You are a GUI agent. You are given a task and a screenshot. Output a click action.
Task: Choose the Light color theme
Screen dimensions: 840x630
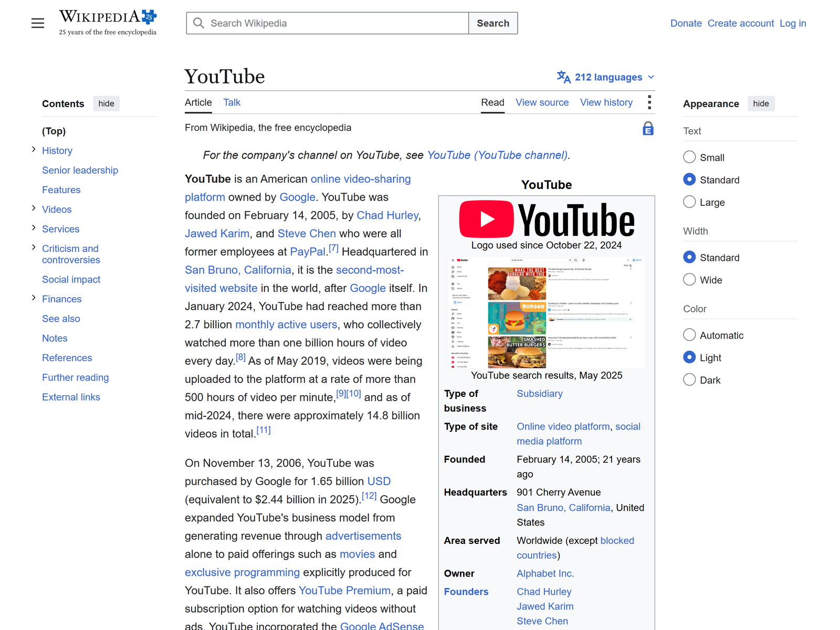coord(689,358)
